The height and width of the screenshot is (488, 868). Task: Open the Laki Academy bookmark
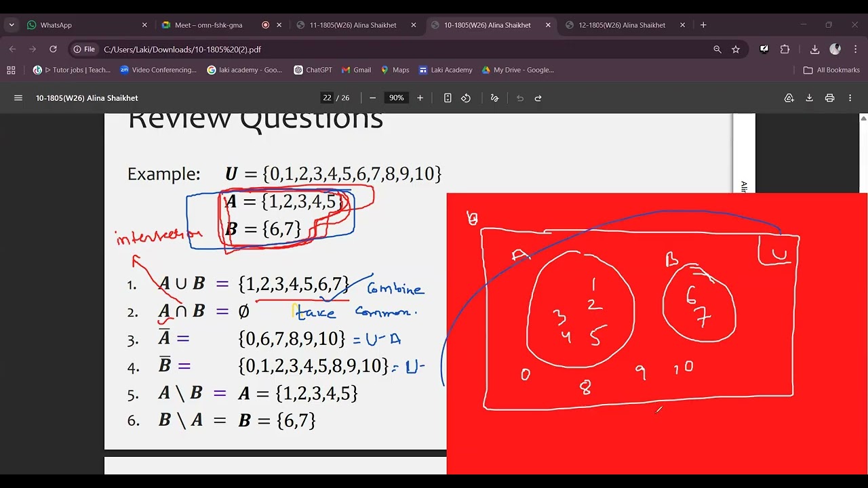tap(446, 70)
